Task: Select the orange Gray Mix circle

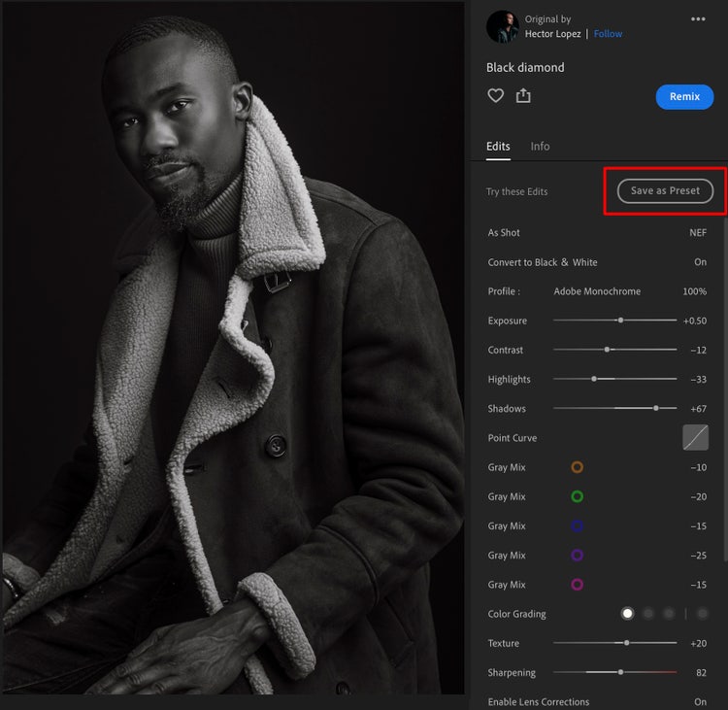Action: click(x=578, y=467)
